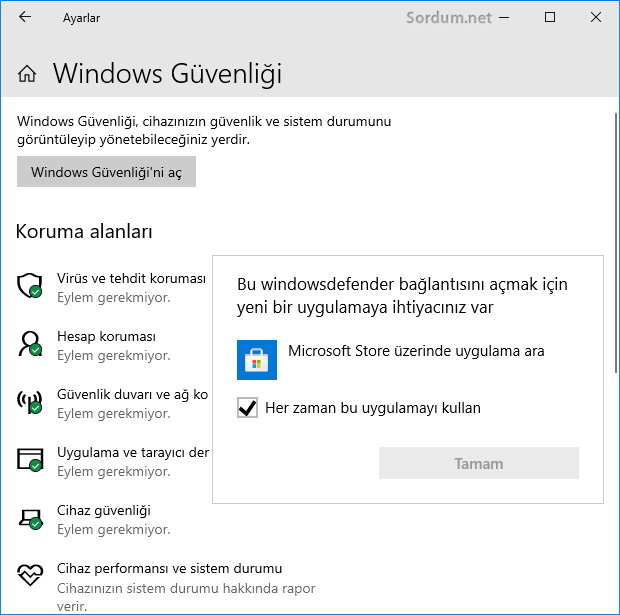The height and width of the screenshot is (615, 620).
Task: Open device performance heart icon
Action: [30, 575]
